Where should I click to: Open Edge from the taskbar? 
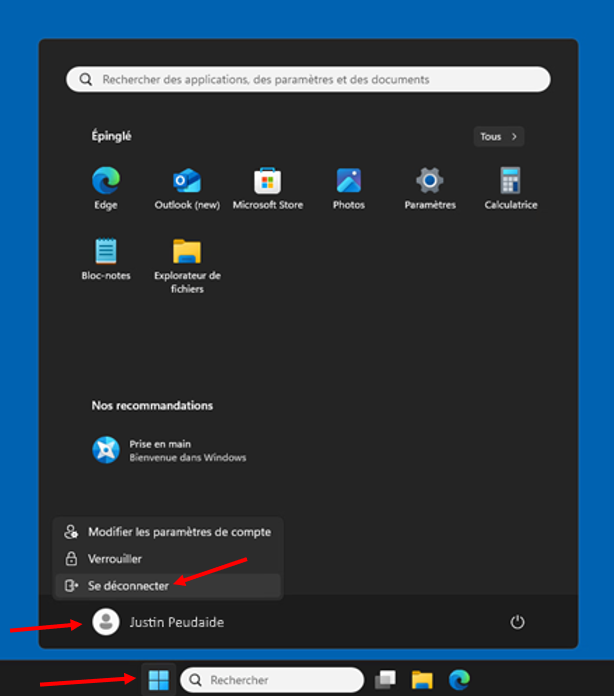pyautogui.click(x=459, y=680)
